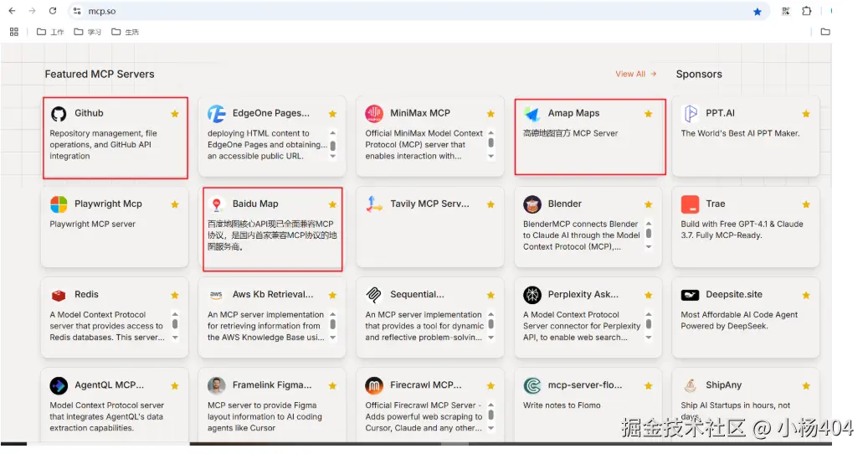The height and width of the screenshot is (454, 868).
Task: Open the mcp-server-flomo card title
Action: (585, 384)
